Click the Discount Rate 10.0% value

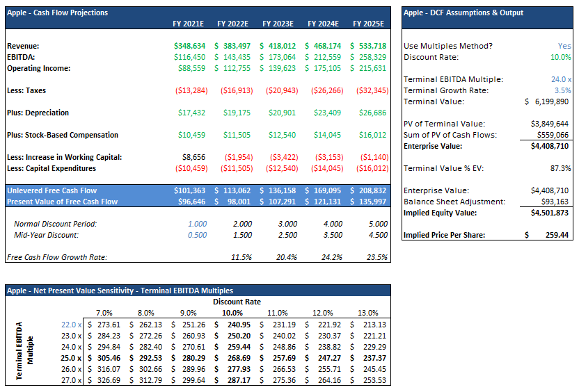[560, 57]
